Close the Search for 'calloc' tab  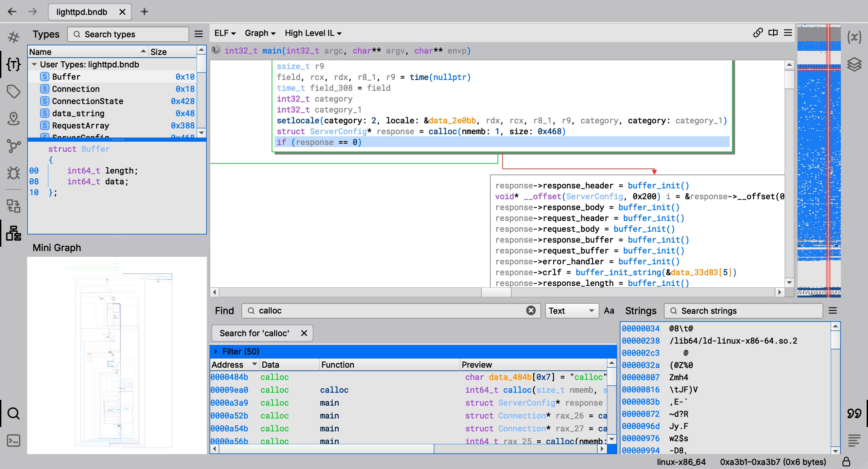304,333
